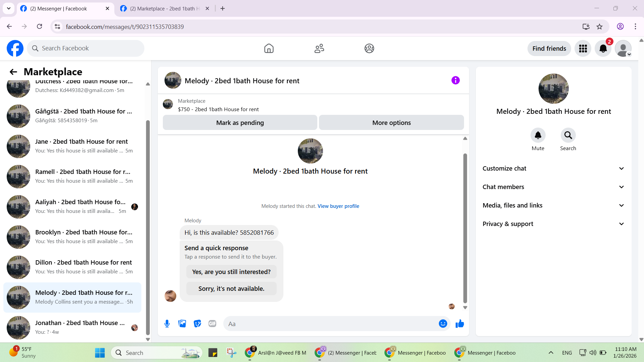Open weather widget 55°F Sunny
This screenshot has height=362, width=644.
(x=22, y=353)
